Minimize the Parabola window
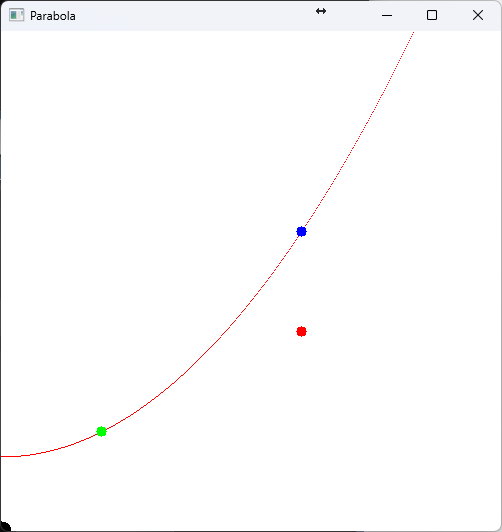The width and height of the screenshot is (502, 532). tap(387, 15)
